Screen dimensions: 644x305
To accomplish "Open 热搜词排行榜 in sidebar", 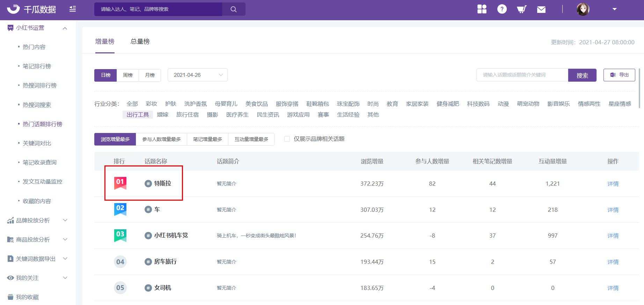I will click(40, 85).
